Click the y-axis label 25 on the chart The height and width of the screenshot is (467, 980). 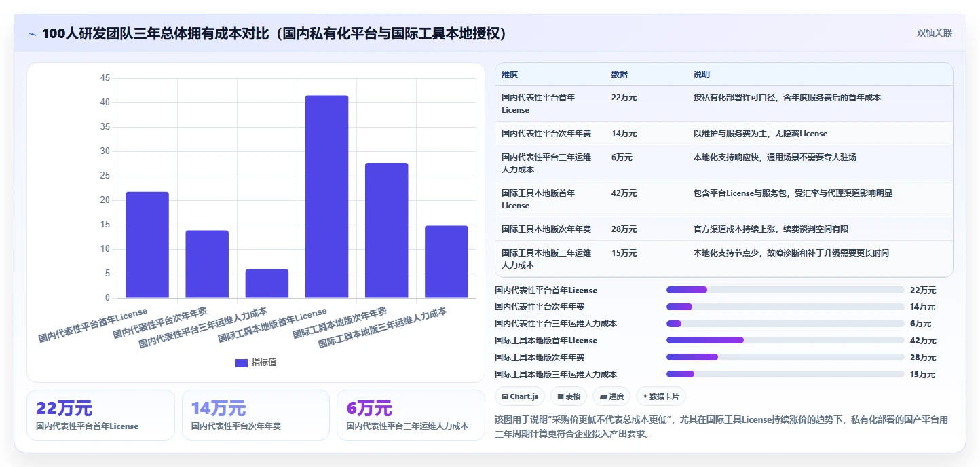coord(105,176)
